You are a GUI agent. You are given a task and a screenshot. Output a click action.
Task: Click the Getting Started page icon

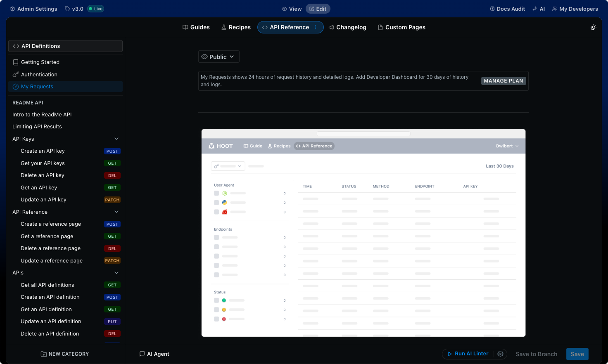pyautogui.click(x=16, y=62)
